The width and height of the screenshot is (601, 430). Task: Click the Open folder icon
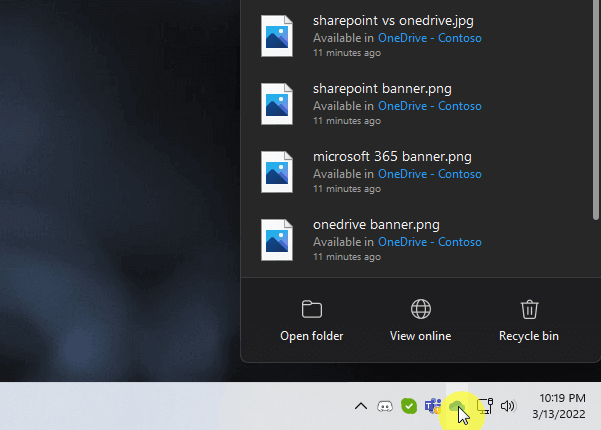pyautogui.click(x=312, y=309)
